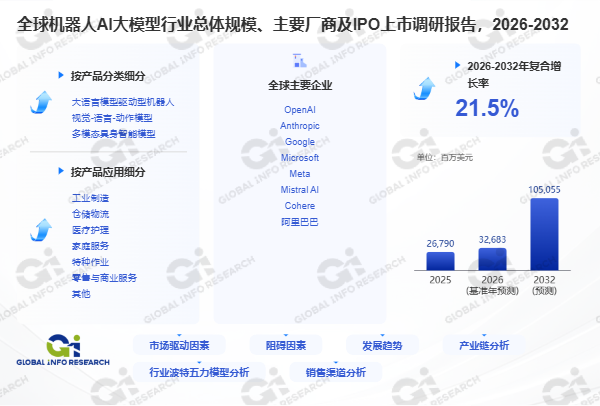Click the 2032 forecast bar
Screen dimensions: 600x406
click(544, 234)
